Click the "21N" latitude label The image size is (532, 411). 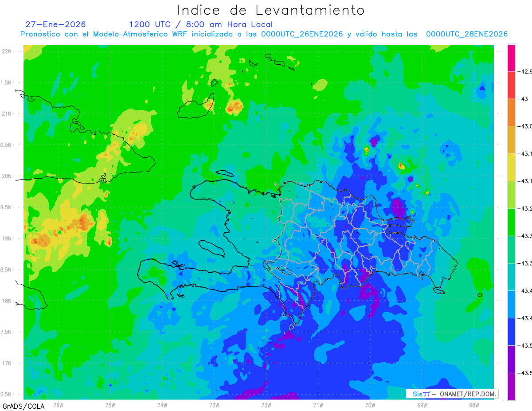point(7,114)
